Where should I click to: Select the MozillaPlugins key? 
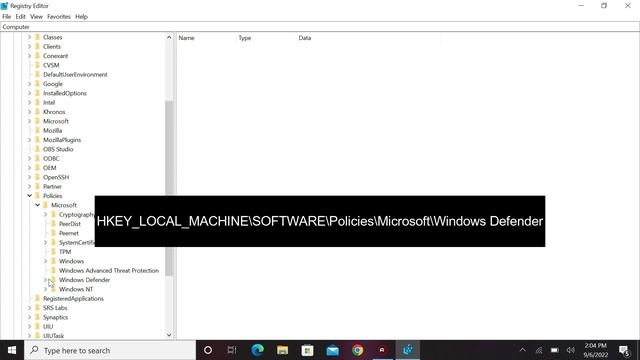click(62, 140)
